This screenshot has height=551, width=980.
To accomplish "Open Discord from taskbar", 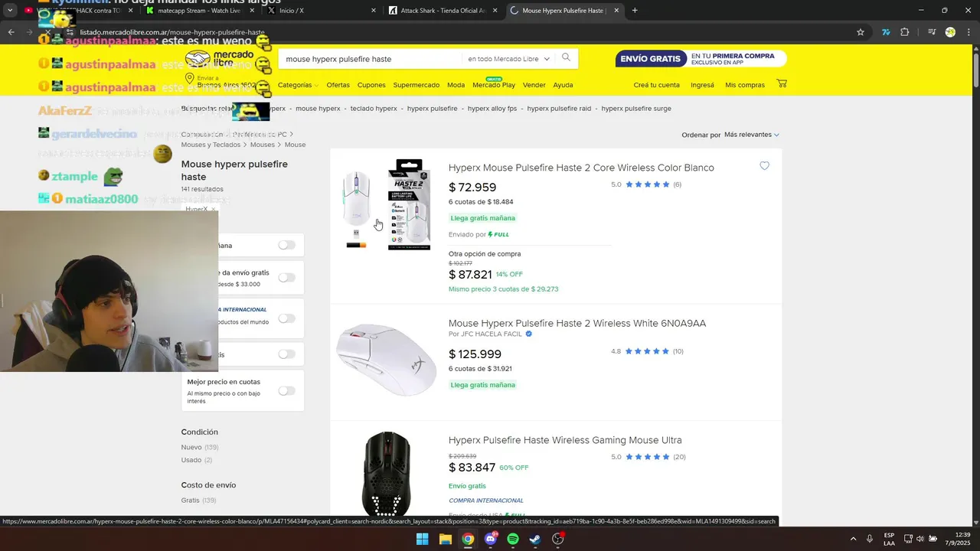I will click(491, 539).
